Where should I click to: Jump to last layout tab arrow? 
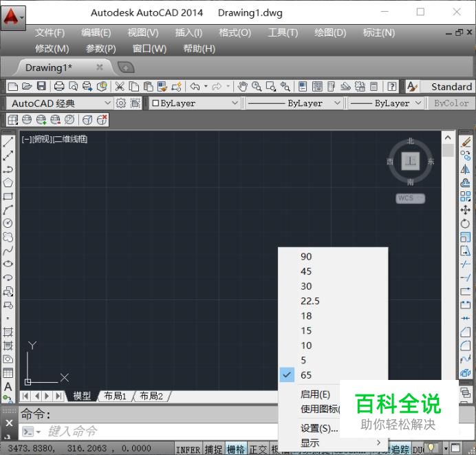[x=58, y=396]
